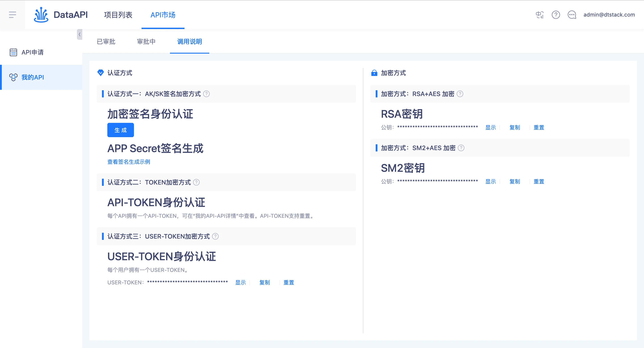
Task: Click the 生成 button
Action: pos(121,130)
